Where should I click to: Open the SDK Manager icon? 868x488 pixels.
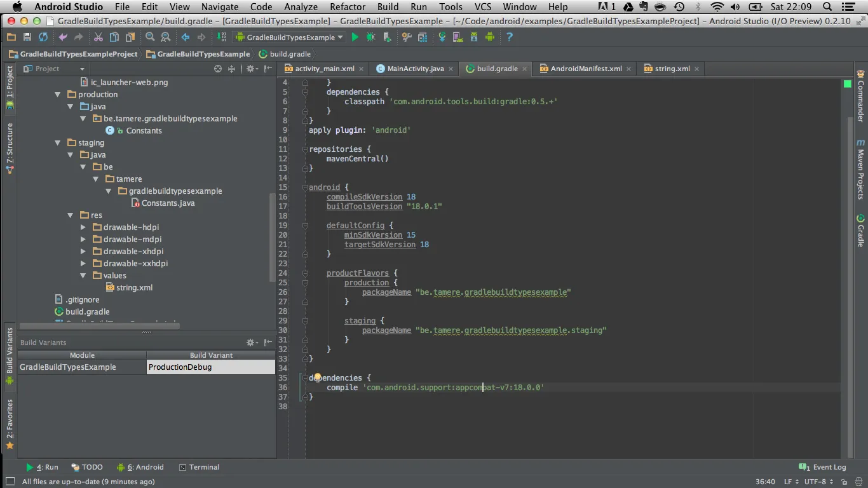(473, 37)
